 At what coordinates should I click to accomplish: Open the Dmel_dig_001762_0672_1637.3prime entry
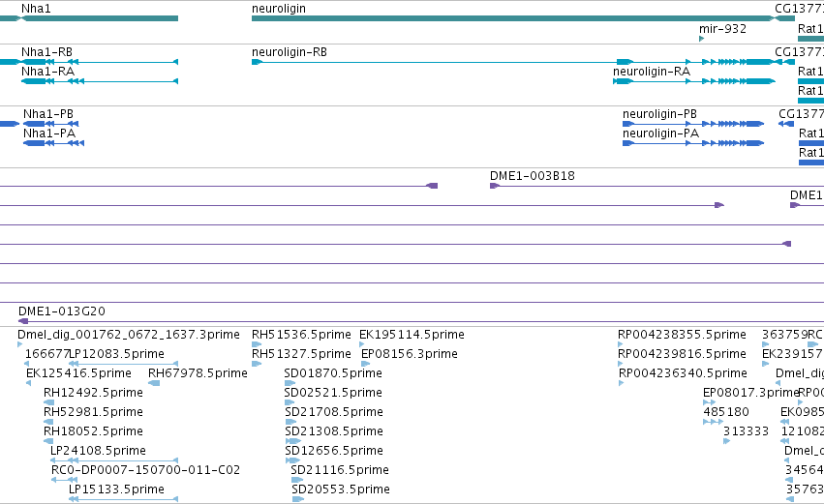(x=128, y=335)
